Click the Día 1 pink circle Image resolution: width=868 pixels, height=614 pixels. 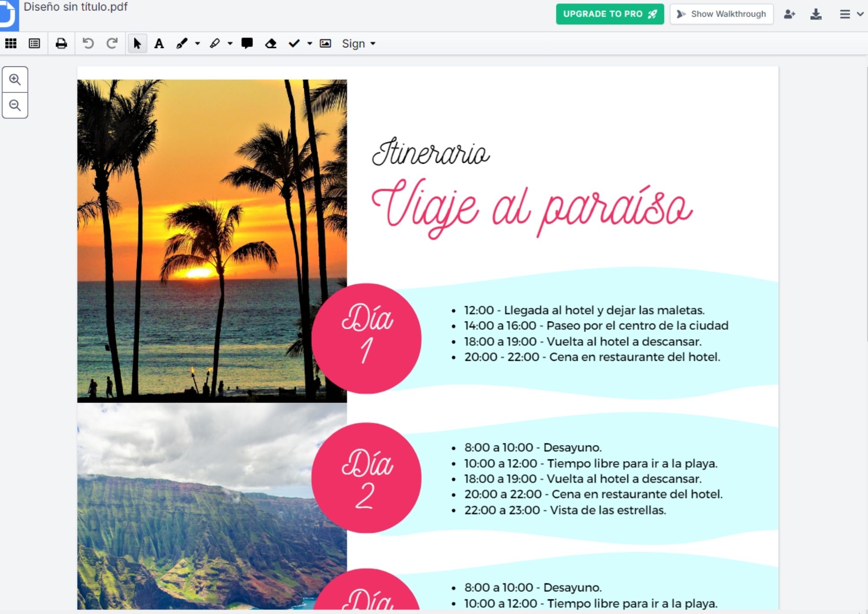pyautogui.click(x=366, y=339)
